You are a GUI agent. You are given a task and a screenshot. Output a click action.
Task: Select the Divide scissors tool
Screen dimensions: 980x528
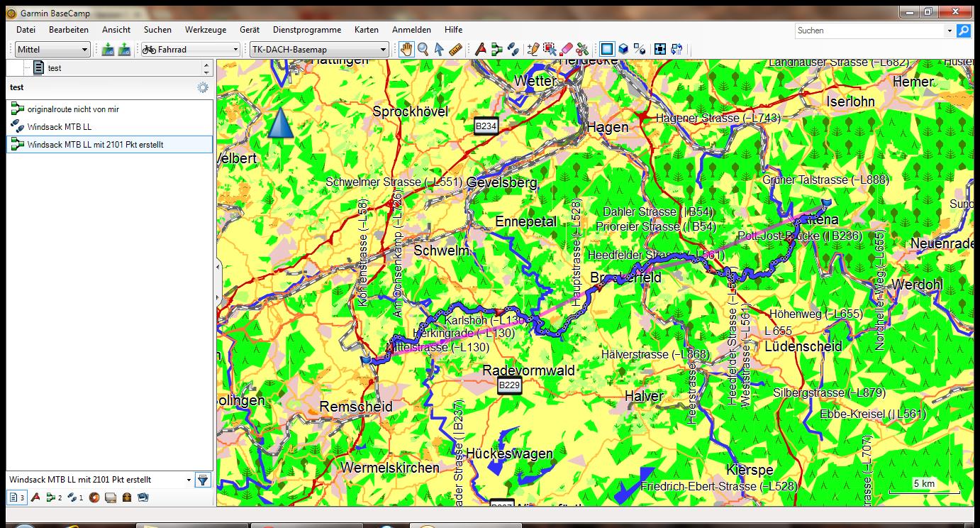click(x=582, y=49)
